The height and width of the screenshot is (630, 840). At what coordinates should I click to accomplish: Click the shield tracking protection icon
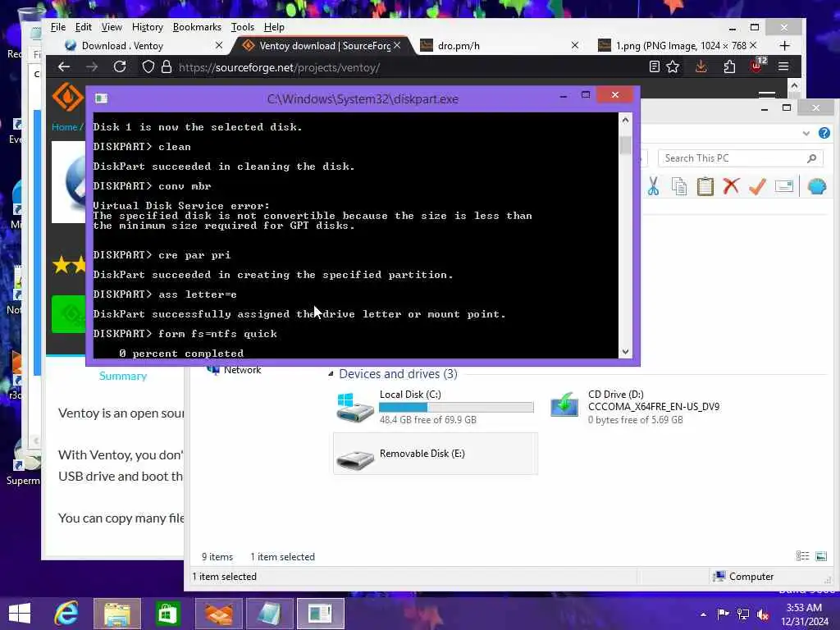coord(148,67)
